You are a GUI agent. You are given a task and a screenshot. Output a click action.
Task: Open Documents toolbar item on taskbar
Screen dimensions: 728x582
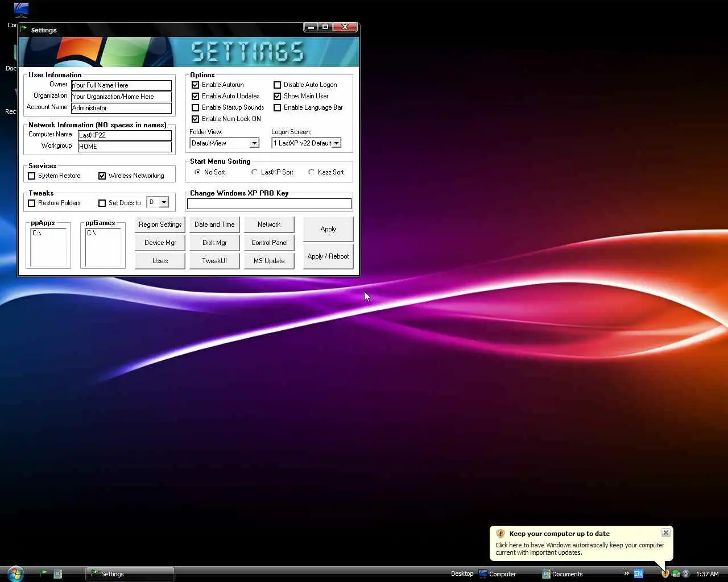click(x=562, y=573)
